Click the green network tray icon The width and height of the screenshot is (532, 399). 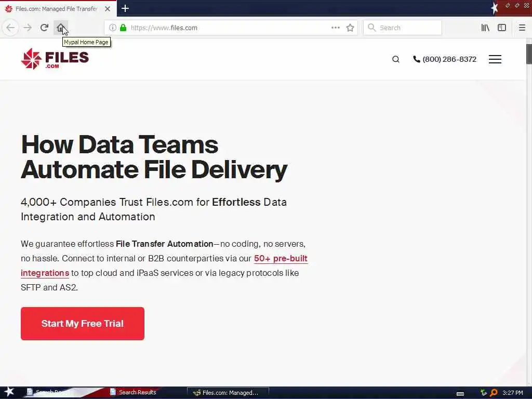[x=484, y=393]
